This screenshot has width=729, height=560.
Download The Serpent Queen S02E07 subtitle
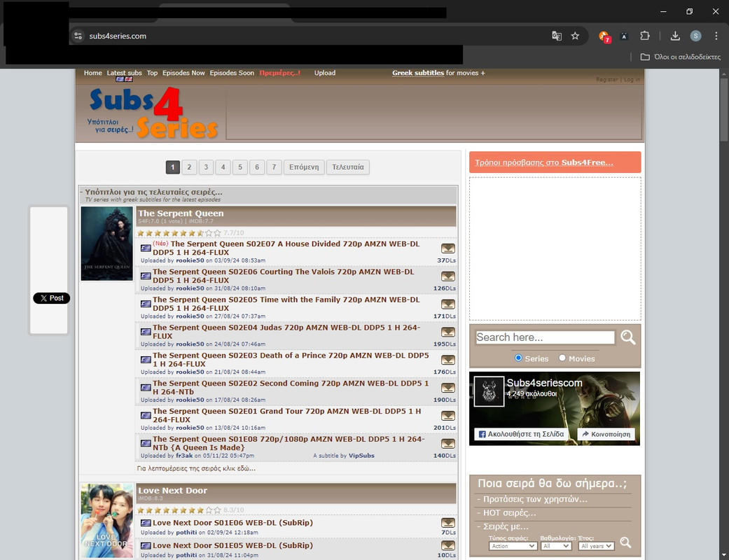point(447,248)
